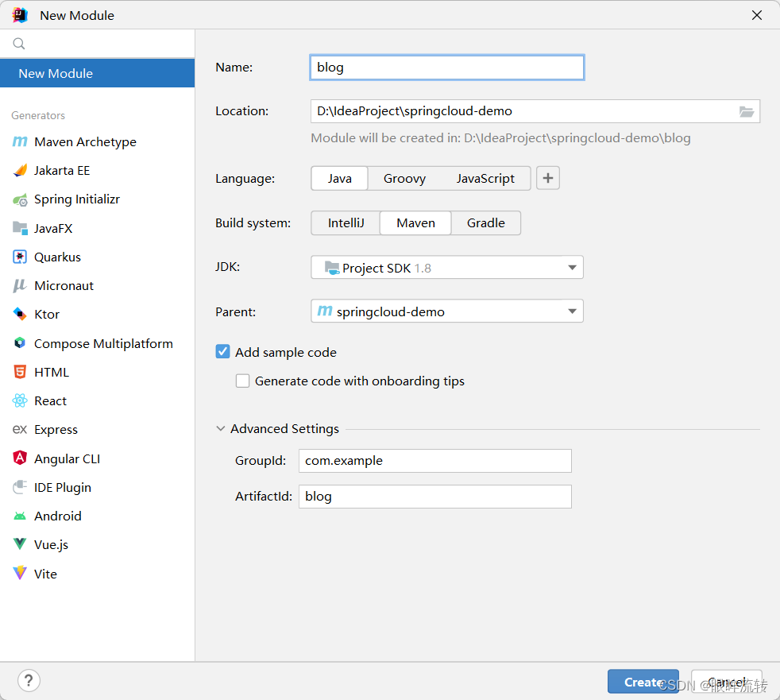Click the Micronaut generator icon
Image resolution: width=780 pixels, height=700 pixels.
point(20,285)
